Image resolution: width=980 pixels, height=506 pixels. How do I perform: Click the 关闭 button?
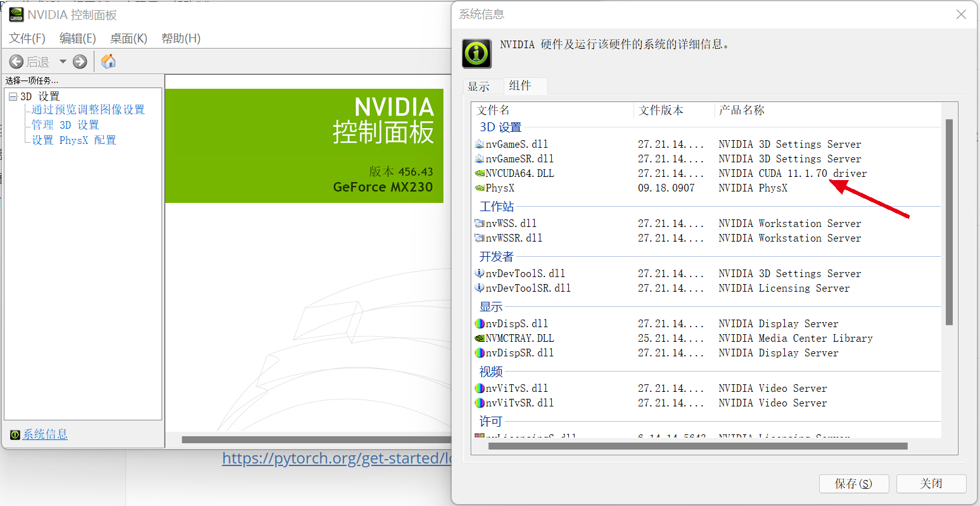[x=931, y=484]
